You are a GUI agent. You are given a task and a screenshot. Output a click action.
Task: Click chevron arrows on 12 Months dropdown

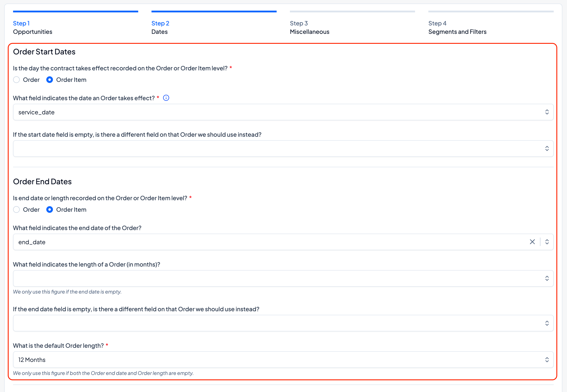coord(547,360)
